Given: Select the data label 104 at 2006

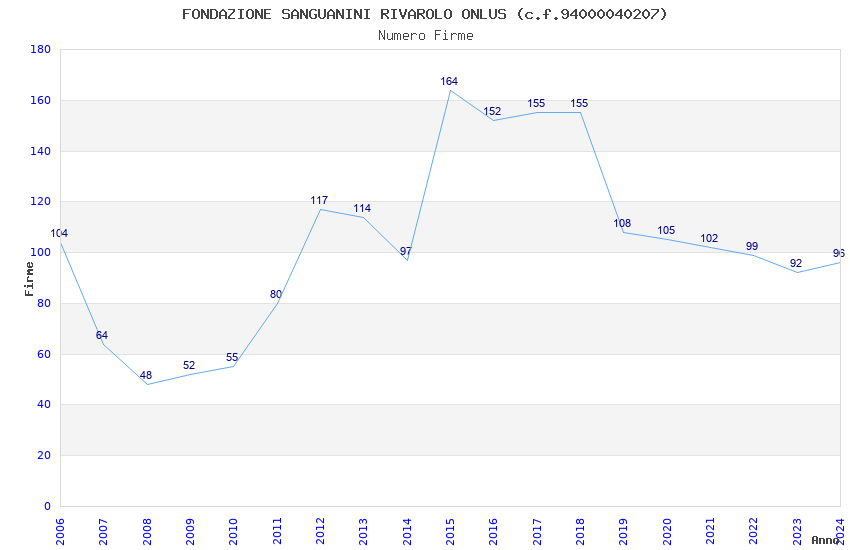Looking at the screenshot, I should pos(59,234).
